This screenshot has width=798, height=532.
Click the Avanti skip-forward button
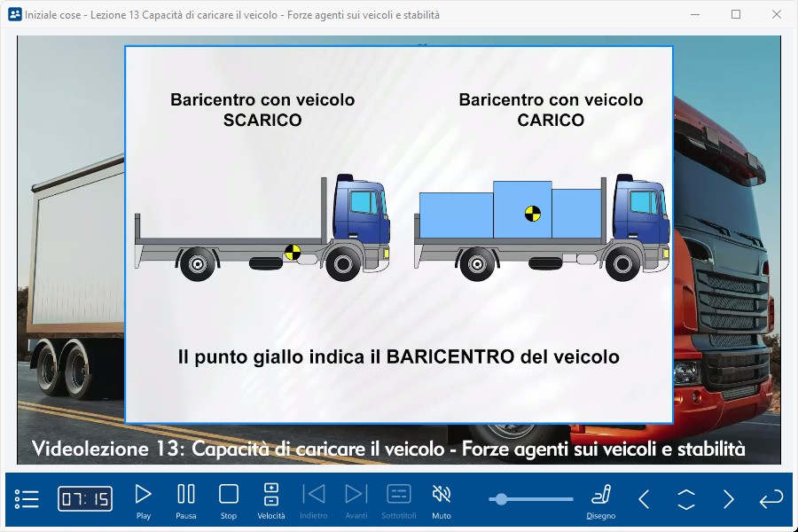pos(356,499)
